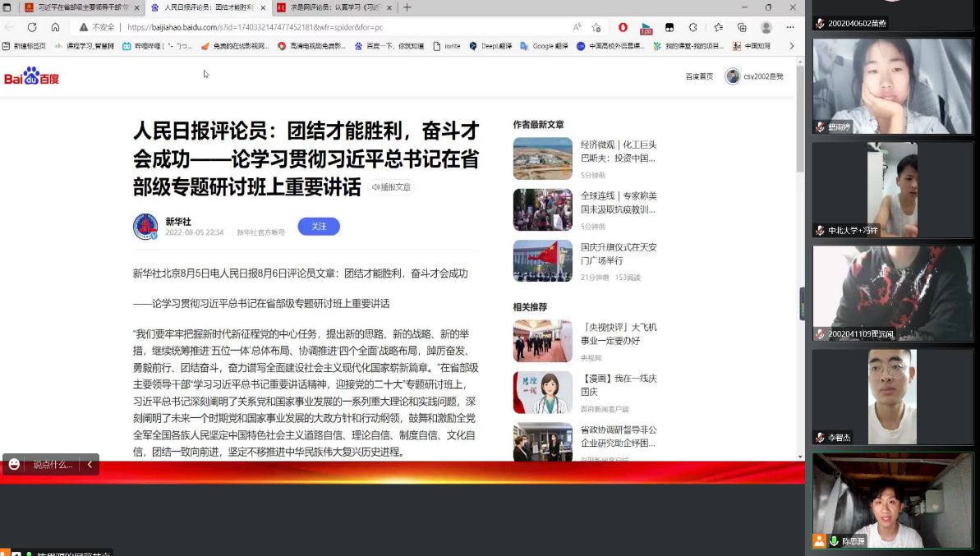Select the 人民日报评论员 tab
Screen dimensions: 980x556
click(208, 7)
